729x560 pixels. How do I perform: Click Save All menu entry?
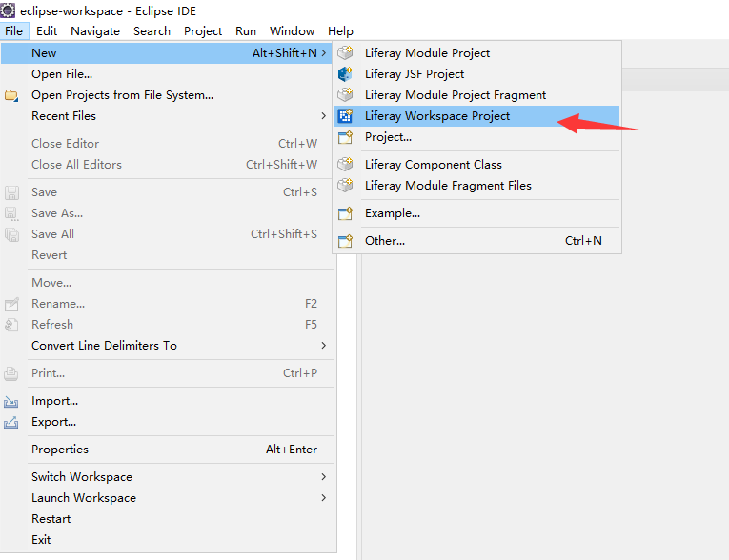point(168,234)
